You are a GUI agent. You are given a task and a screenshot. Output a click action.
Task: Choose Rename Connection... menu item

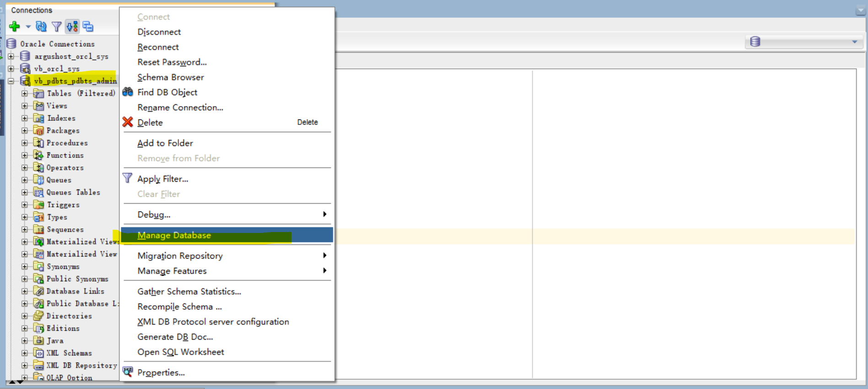(226, 107)
